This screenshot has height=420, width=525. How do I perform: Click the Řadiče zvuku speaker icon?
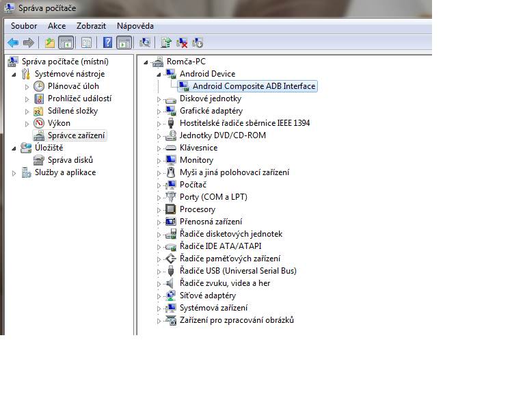[170, 283]
